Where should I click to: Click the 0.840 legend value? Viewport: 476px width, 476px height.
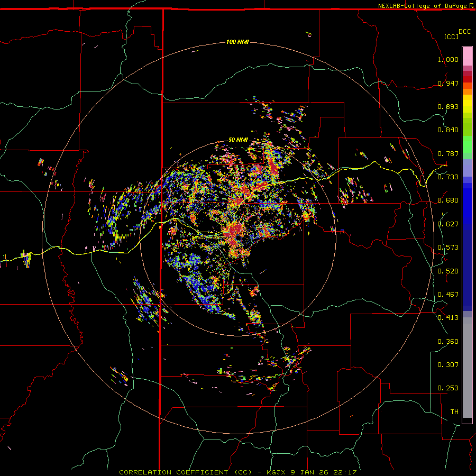[x=448, y=130]
